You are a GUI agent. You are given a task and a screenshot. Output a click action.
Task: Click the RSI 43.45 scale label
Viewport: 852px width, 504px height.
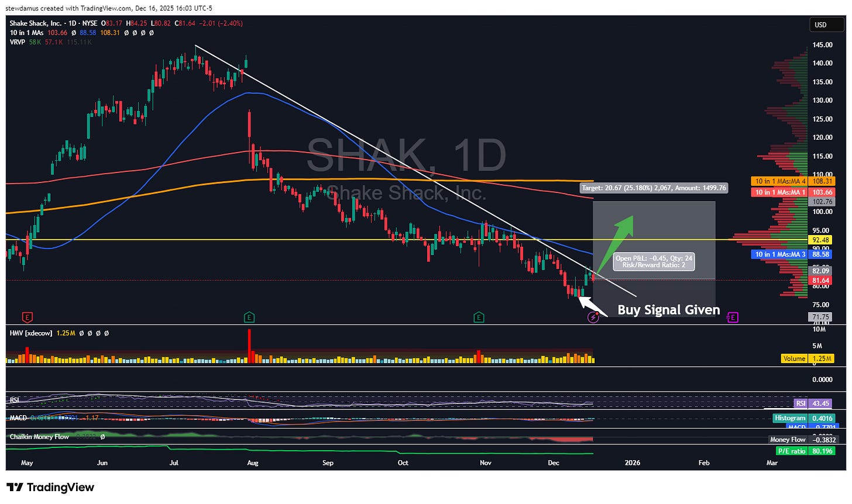tap(813, 403)
